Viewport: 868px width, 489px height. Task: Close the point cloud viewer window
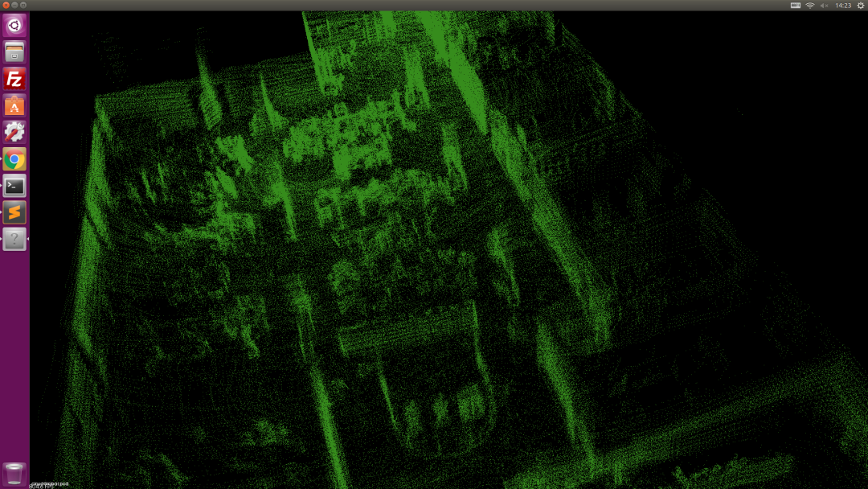click(x=6, y=6)
